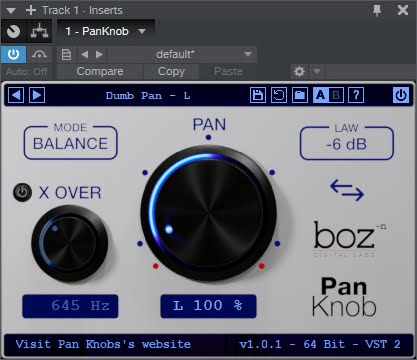Click the undo/reset preset icon
417x360 pixels.
pyautogui.click(x=279, y=96)
